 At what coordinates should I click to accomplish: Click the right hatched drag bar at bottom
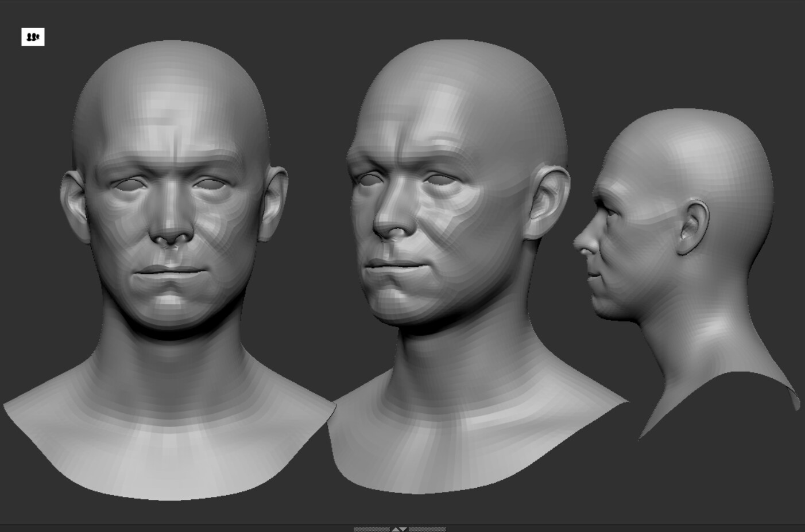[428, 529]
